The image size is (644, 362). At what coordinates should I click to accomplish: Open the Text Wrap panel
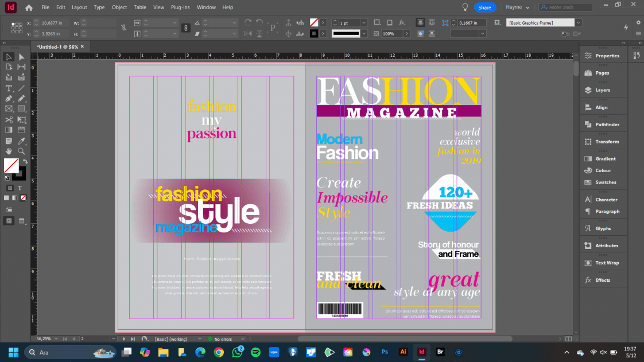pyautogui.click(x=607, y=263)
